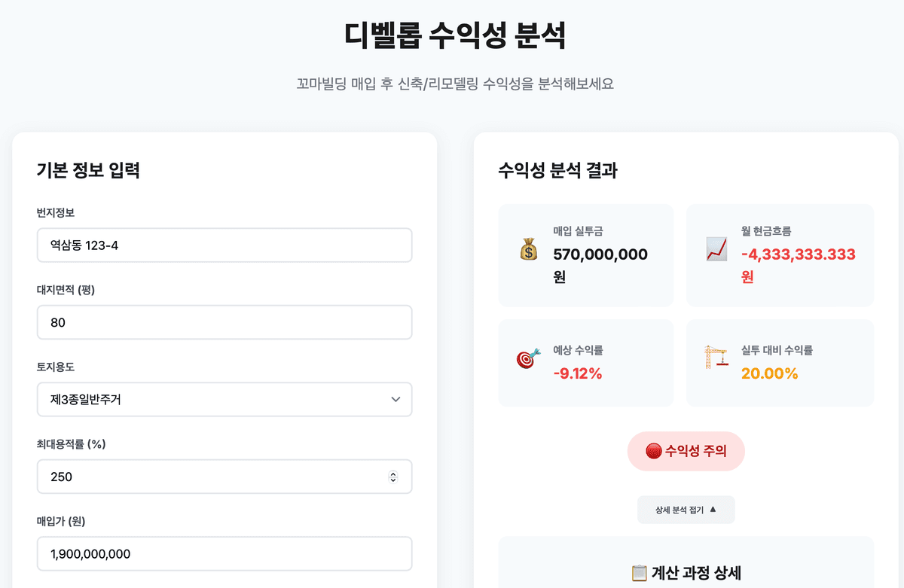
Task: Click the 최대용적률 number input showing 250
Action: pos(211,477)
